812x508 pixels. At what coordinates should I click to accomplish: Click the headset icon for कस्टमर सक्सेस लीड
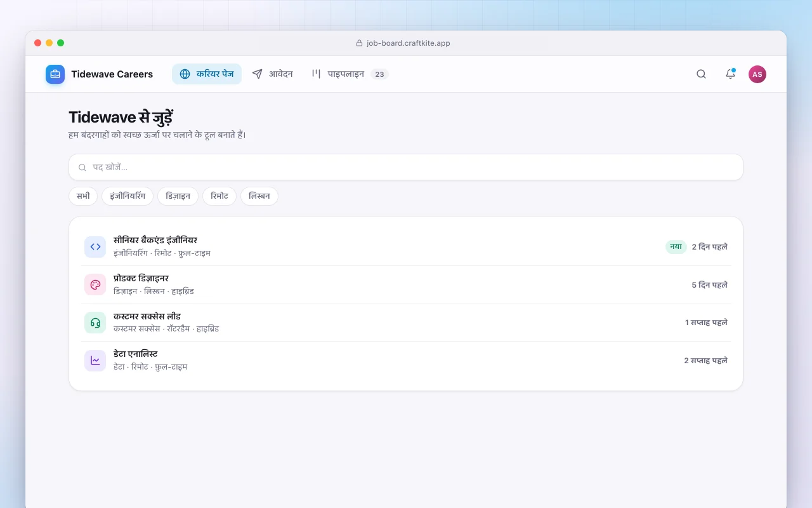tap(95, 323)
